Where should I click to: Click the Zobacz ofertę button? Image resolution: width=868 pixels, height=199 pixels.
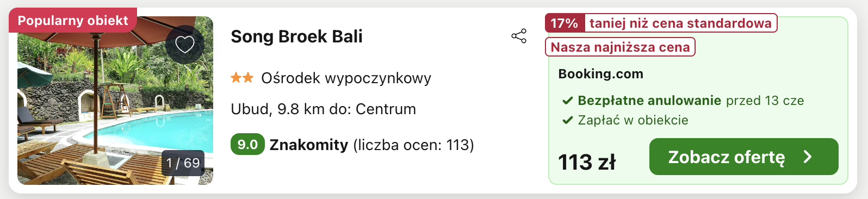[743, 157]
